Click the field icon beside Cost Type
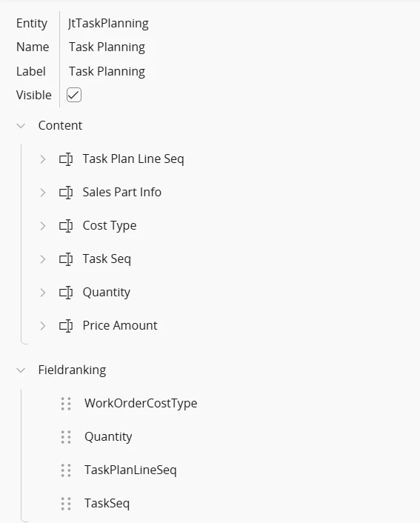The image size is (420, 523). tap(66, 226)
